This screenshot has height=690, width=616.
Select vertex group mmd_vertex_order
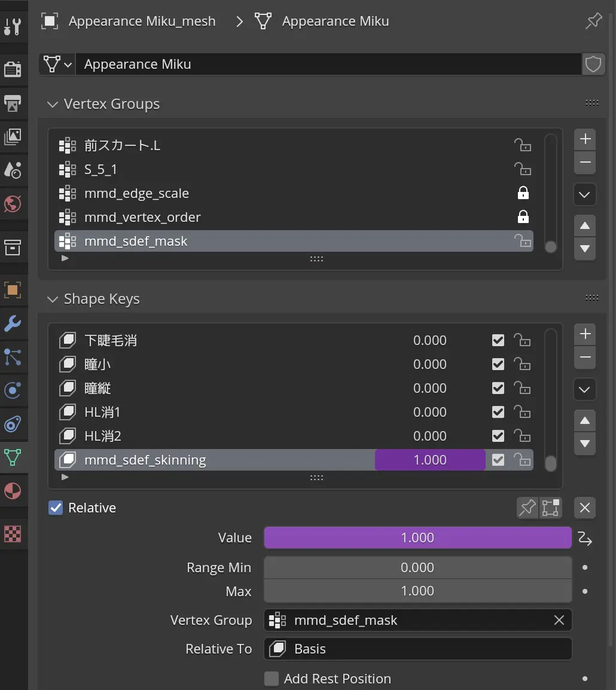point(294,217)
